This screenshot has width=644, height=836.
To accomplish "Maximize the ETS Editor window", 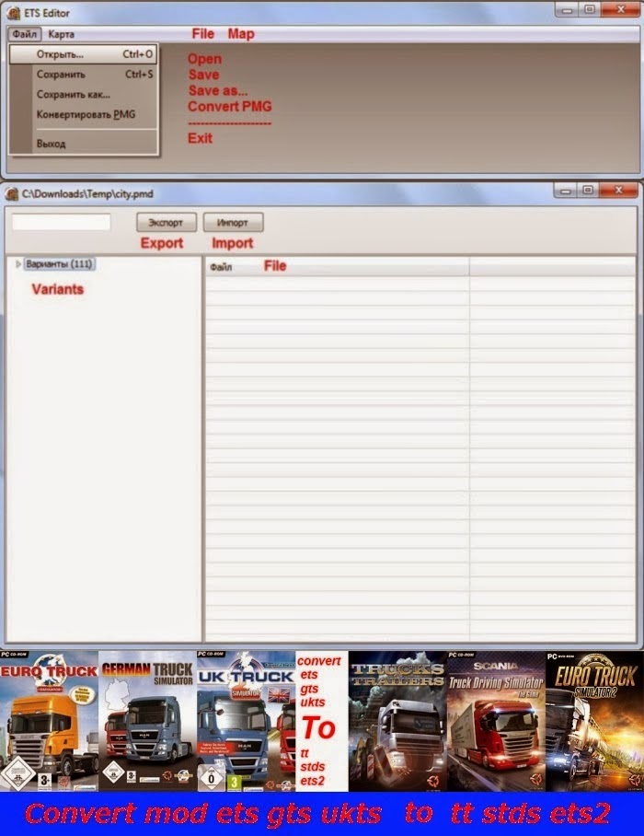I will tap(590, 9).
